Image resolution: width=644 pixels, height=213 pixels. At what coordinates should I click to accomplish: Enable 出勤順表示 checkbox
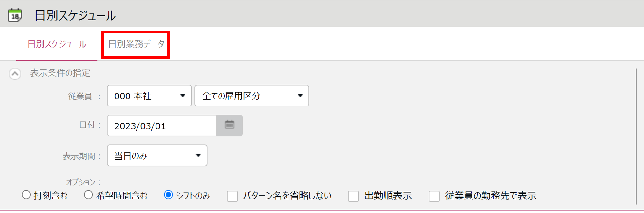coord(354,196)
